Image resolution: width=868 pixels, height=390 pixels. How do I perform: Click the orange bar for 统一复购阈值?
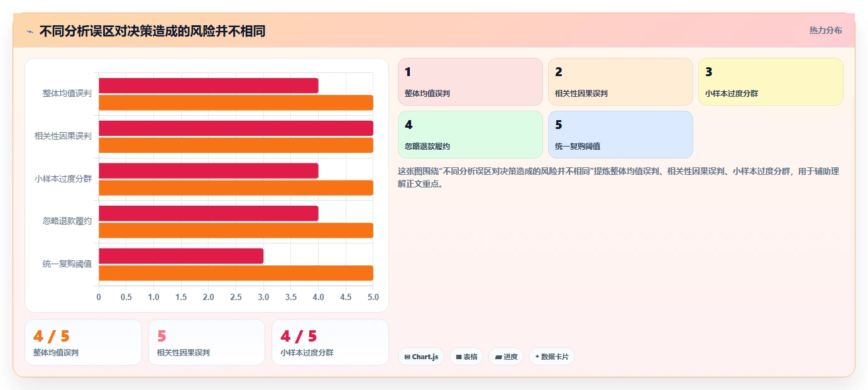(x=236, y=273)
